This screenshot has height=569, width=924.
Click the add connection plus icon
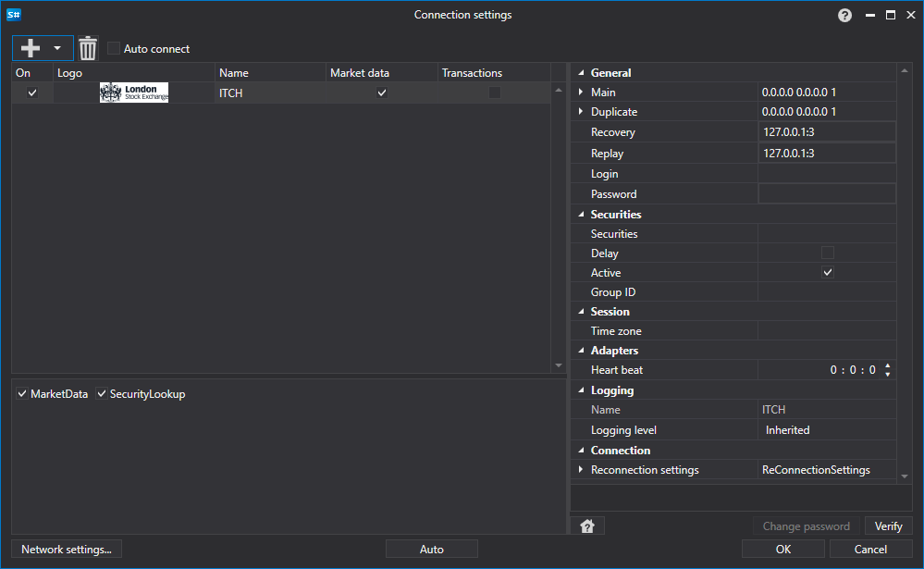pyautogui.click(x=30, y=48)
